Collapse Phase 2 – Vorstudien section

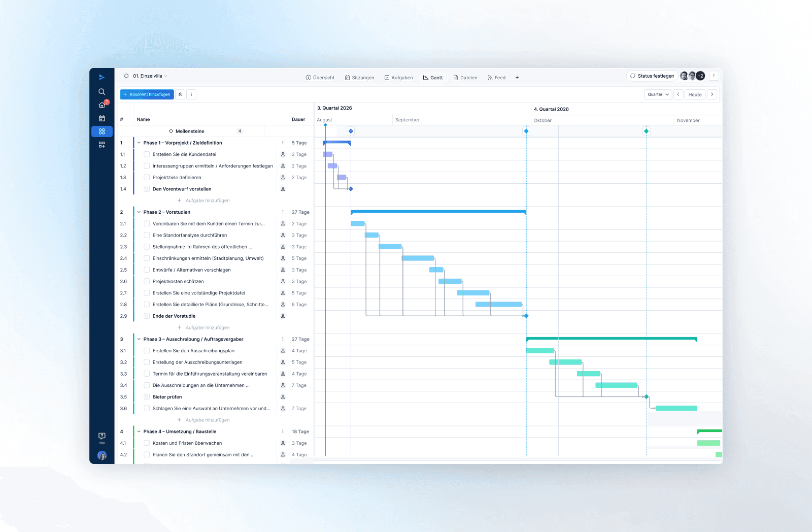pos(139,212)
